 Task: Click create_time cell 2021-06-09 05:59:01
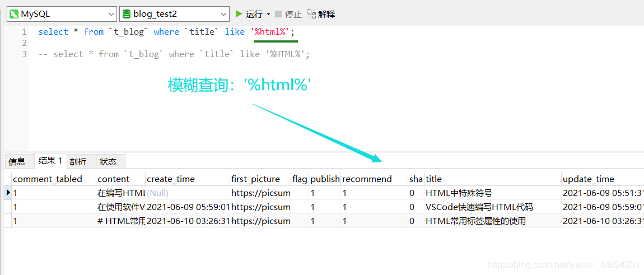(x=188, y=207)
